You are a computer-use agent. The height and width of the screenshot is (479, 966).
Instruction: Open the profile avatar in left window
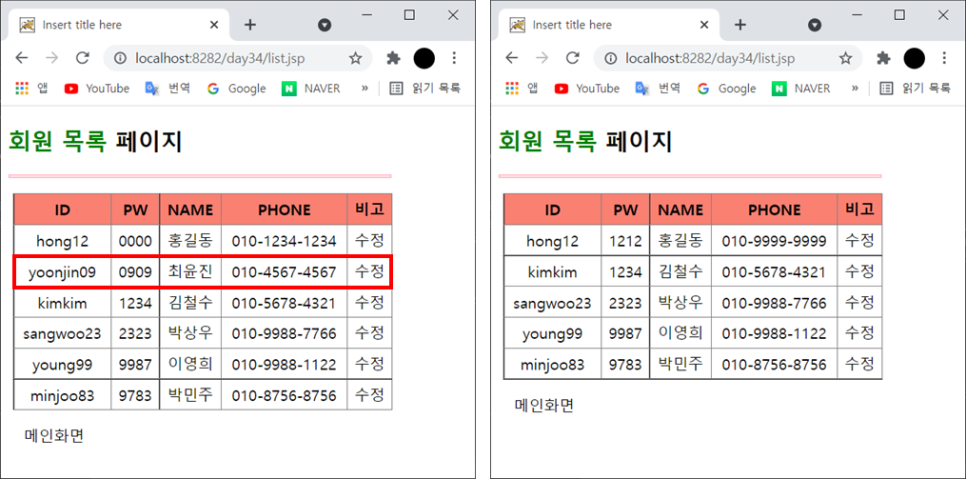click(424, 58)
